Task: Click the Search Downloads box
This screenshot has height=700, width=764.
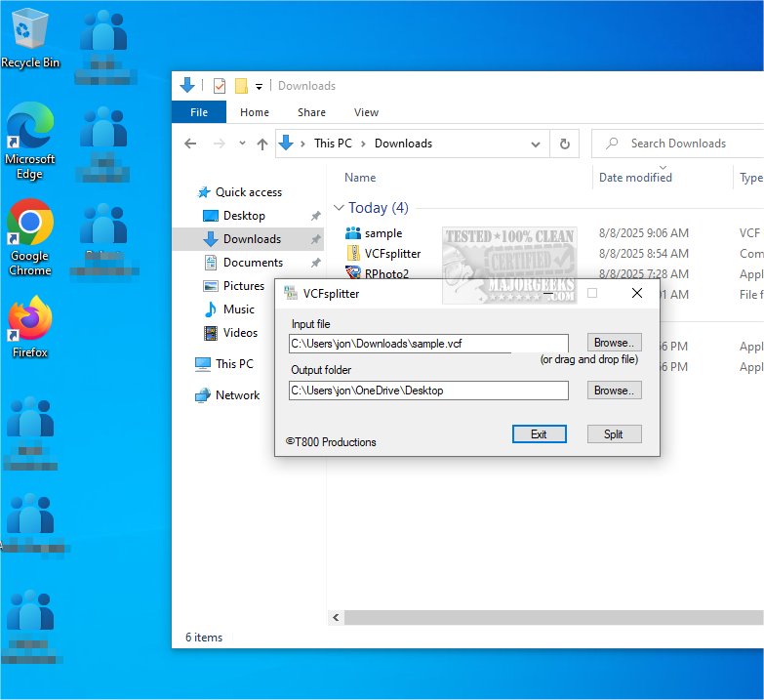Action: click(x=678, y=144)
